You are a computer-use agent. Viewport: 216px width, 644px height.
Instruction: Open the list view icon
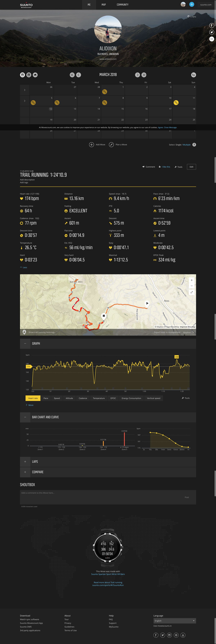pyautogui.click(x=29, y=75)
